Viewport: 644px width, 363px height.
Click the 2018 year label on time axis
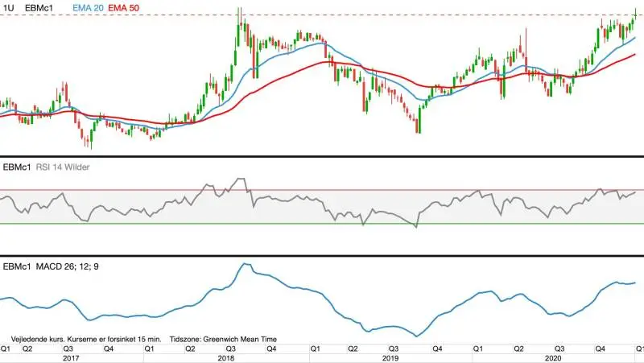click(226, 358)
